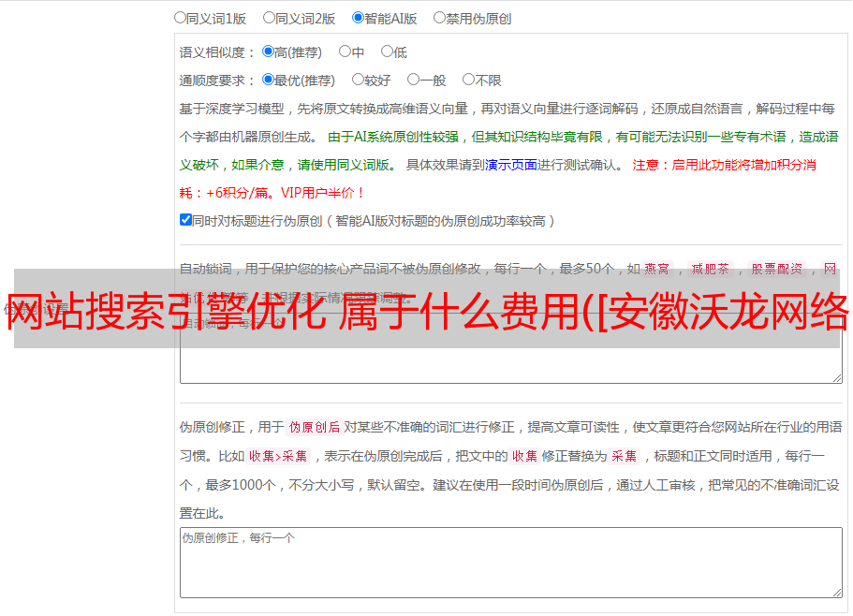Pick 不限 for 通顺度要求
Screen dimensions: 853x616
click(468, 80)
